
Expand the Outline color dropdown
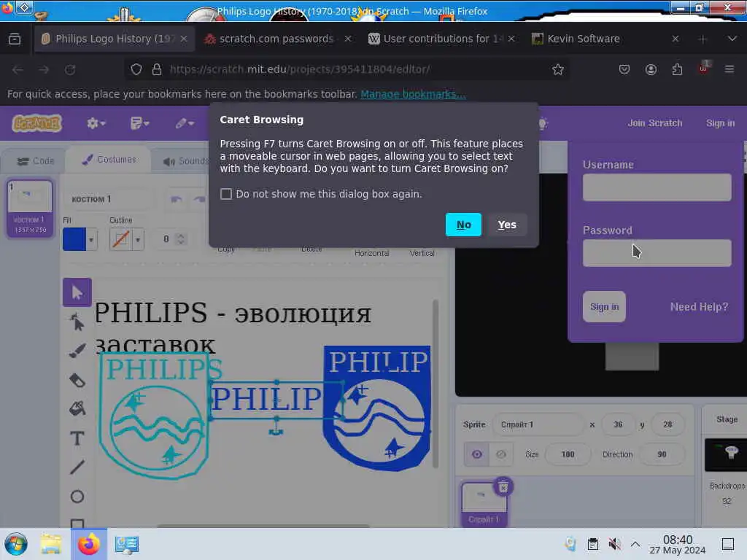click(x=138, y=239)
